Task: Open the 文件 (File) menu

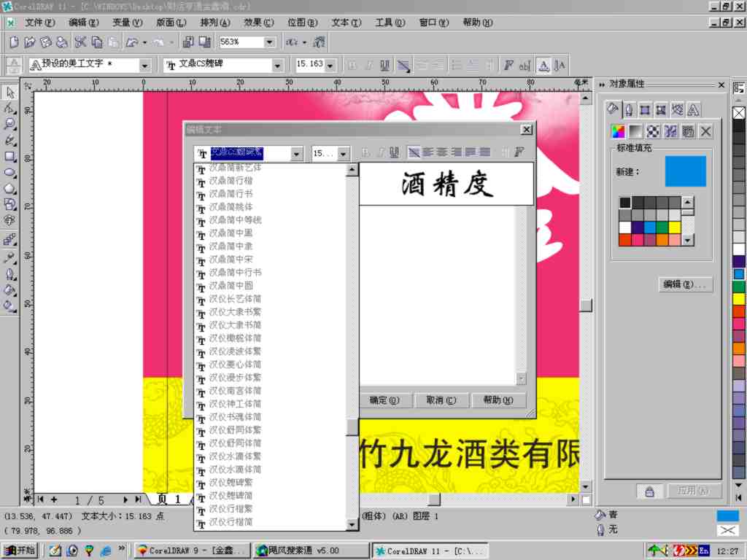Action: (39, 23)
